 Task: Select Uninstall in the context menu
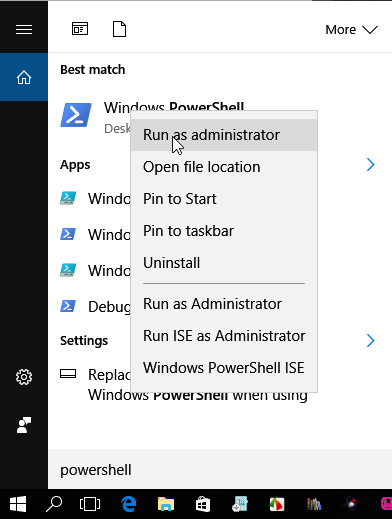tap(224, 263)
